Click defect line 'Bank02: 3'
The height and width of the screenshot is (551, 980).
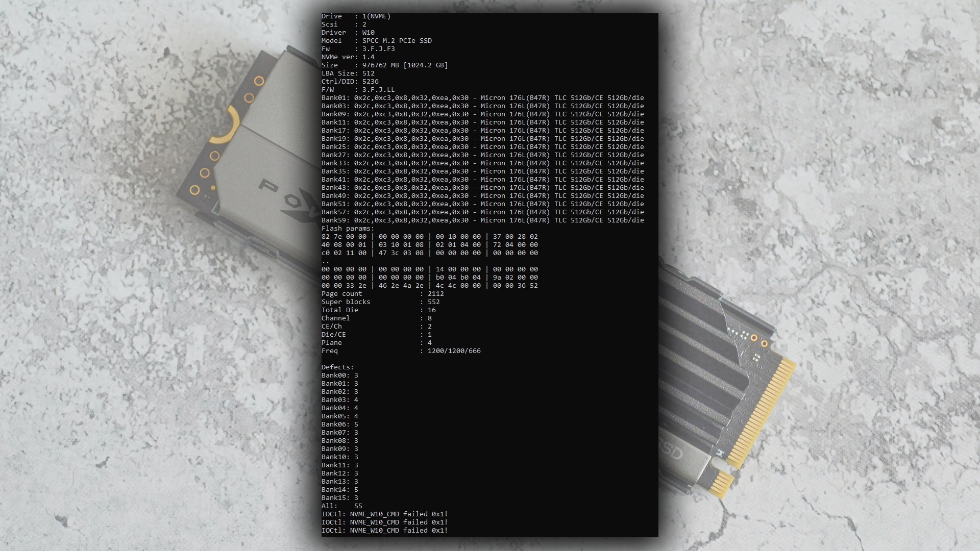click(340, 392)
